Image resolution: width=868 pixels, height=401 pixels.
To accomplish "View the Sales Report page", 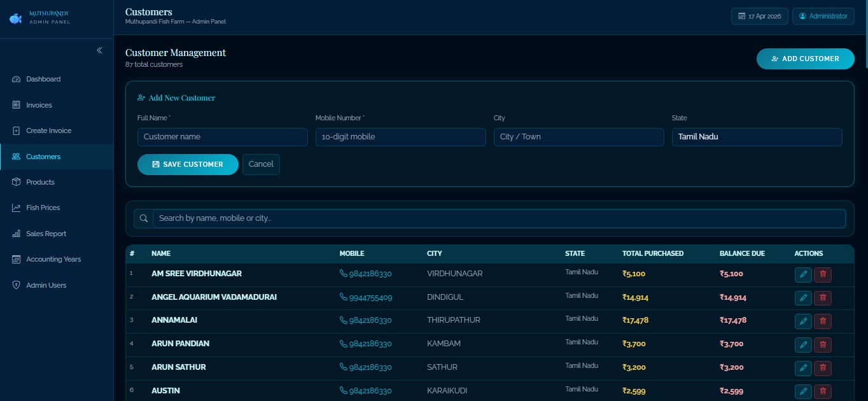I will (46, 234).
